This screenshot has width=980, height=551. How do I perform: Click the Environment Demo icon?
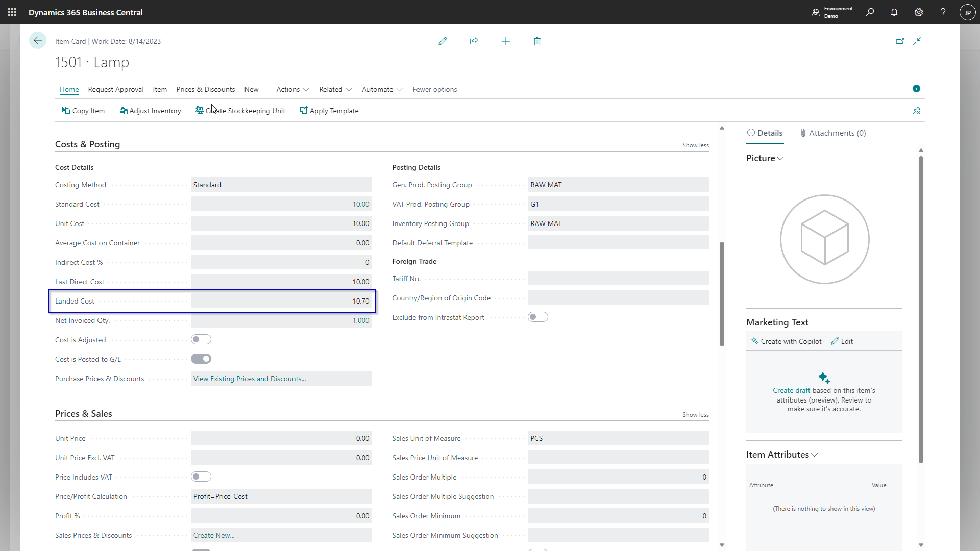click(x=816, y=12)
